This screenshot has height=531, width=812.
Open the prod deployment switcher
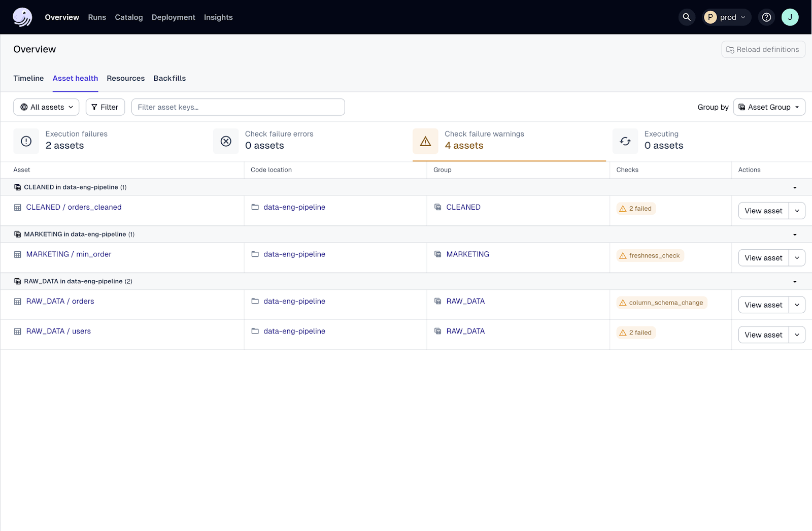coord(727,17)
